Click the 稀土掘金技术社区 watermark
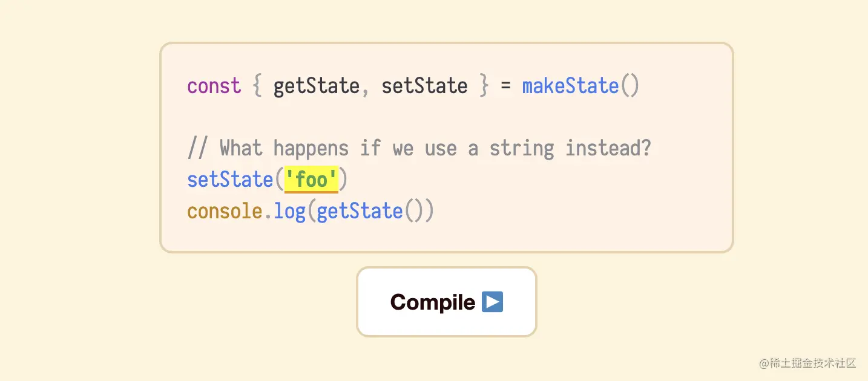The width and height of the screenshot is (868, 381). click(807, 363)
